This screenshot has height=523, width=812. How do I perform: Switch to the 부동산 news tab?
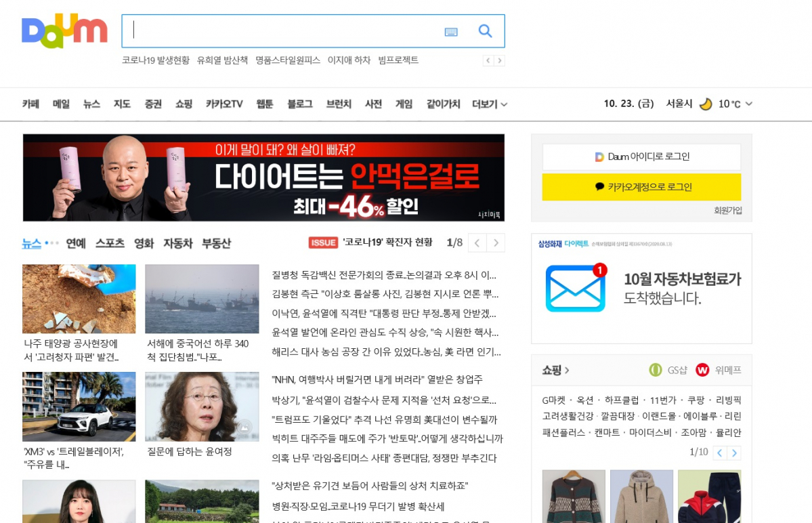[215, 242]
